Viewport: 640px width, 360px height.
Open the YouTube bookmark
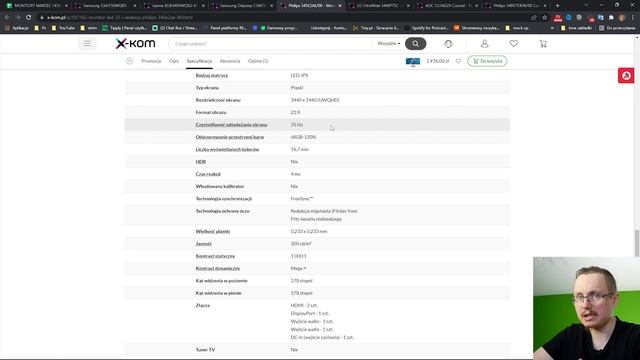click(63, 28)
